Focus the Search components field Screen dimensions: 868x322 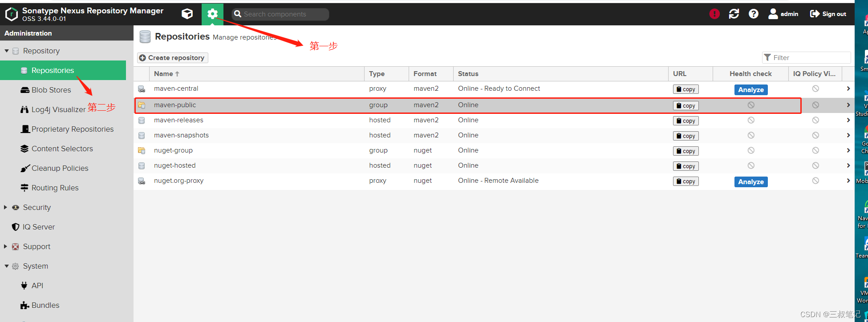tap(280, 14)
